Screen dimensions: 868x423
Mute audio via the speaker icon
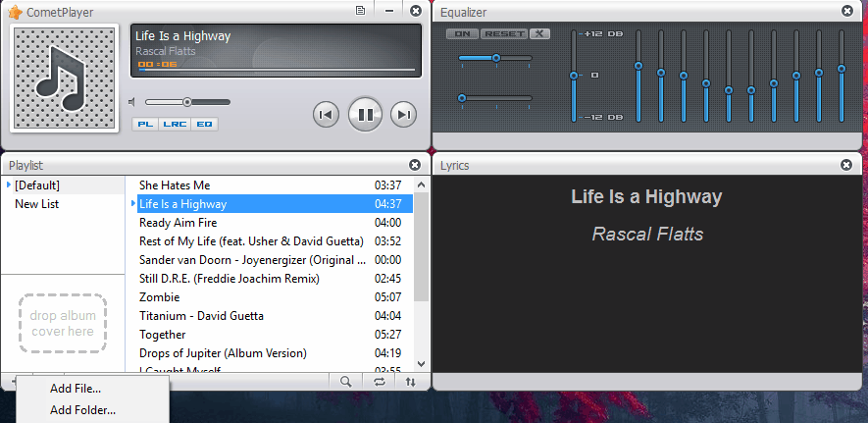131,102
